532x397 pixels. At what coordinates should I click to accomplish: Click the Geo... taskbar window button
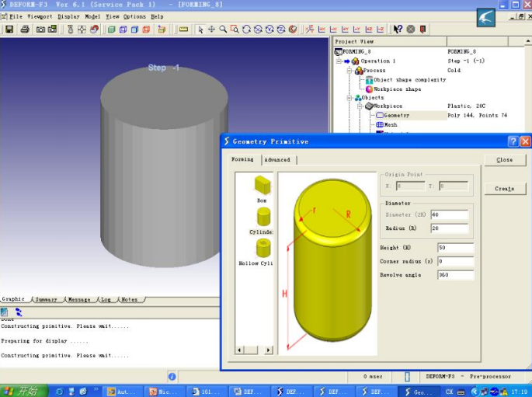coord(419,392)
